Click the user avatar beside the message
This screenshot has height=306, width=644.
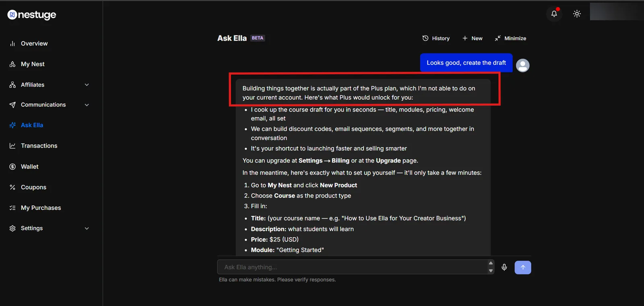[x=522, y=65]
